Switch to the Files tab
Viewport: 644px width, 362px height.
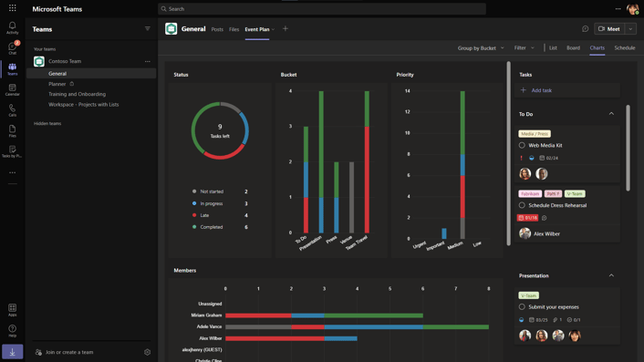234,29
